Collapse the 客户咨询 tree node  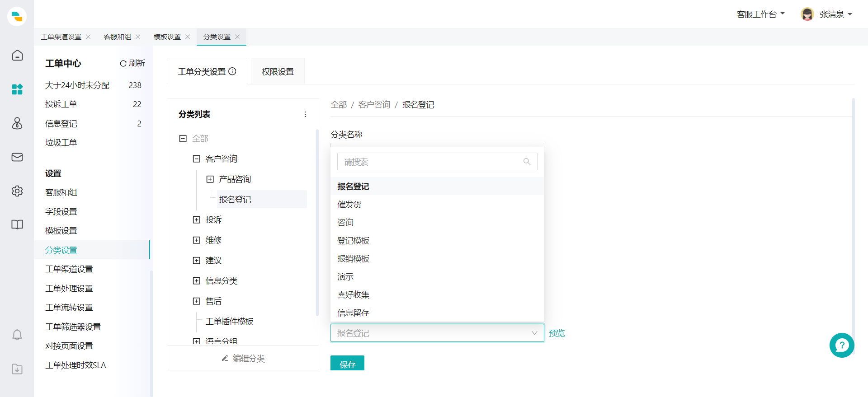click(x=197, y=159)
